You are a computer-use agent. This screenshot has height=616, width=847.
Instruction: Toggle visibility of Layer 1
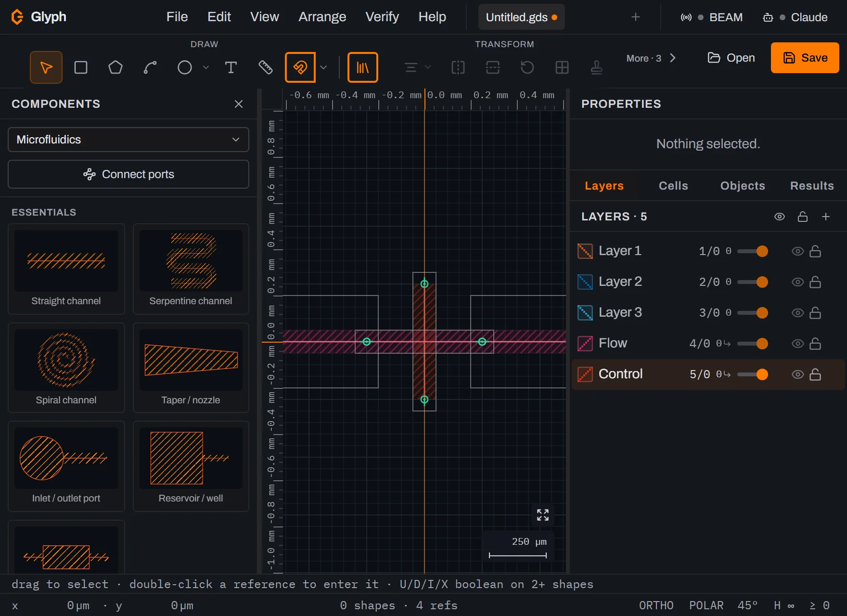click(x=798, y=251)
